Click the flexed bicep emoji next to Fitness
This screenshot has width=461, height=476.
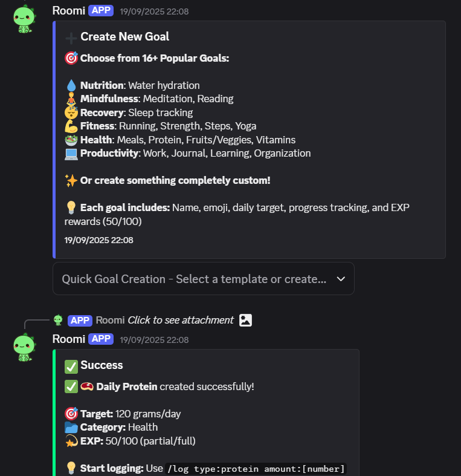pos(71,126)
